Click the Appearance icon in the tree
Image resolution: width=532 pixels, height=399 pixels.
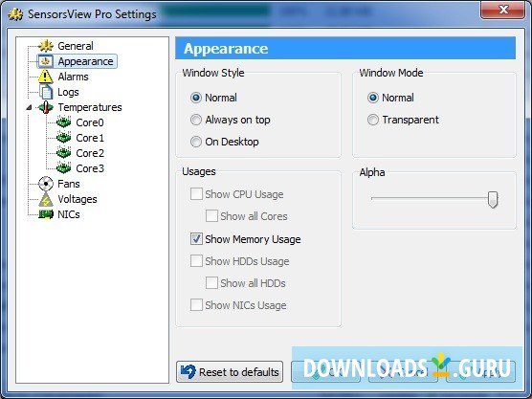(46, 61)
